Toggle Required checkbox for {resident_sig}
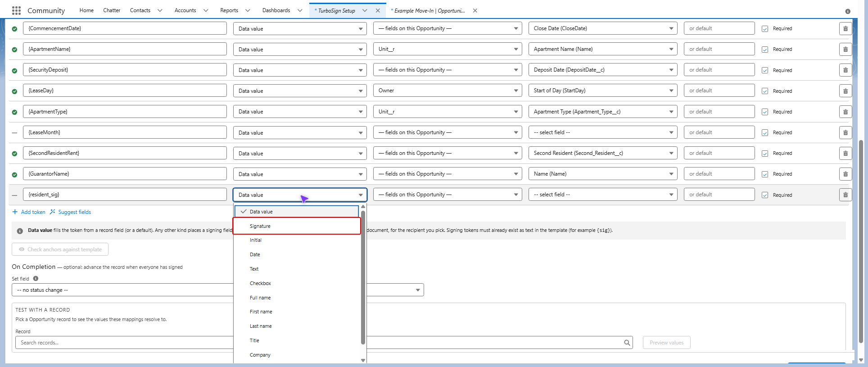The image size is (868, 367). coord(765,195)
